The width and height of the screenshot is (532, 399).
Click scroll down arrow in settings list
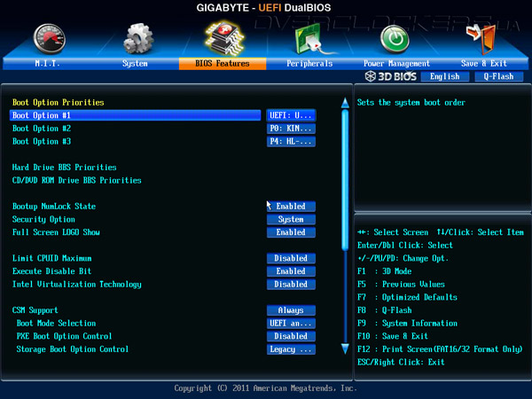tap(345, 348)
